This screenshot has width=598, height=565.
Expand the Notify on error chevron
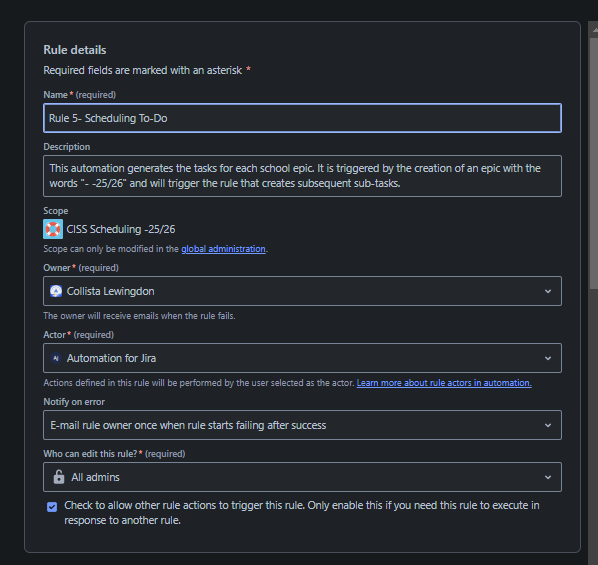[x=548, y=425]
